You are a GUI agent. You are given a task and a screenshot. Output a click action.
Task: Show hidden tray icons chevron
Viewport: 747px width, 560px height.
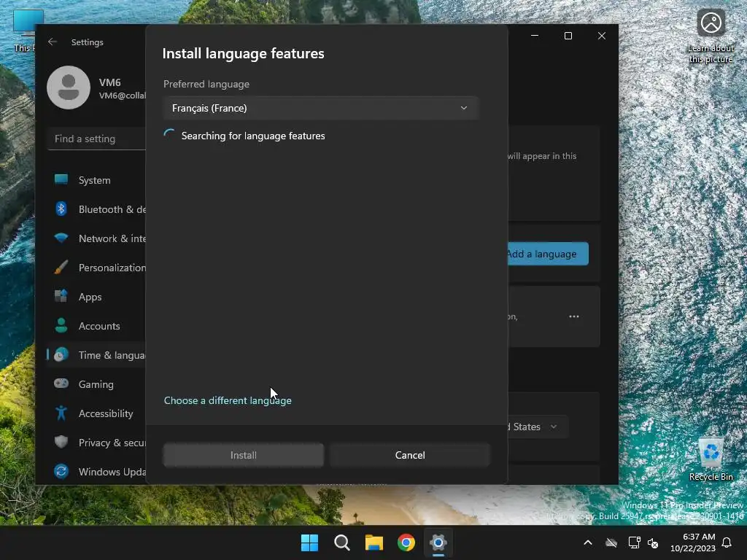(x=588, y=542)
